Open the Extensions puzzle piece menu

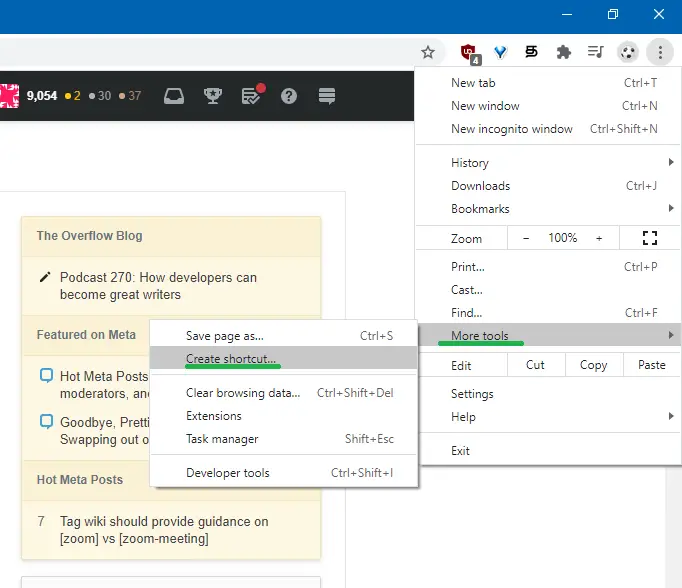tap(563, 52)
